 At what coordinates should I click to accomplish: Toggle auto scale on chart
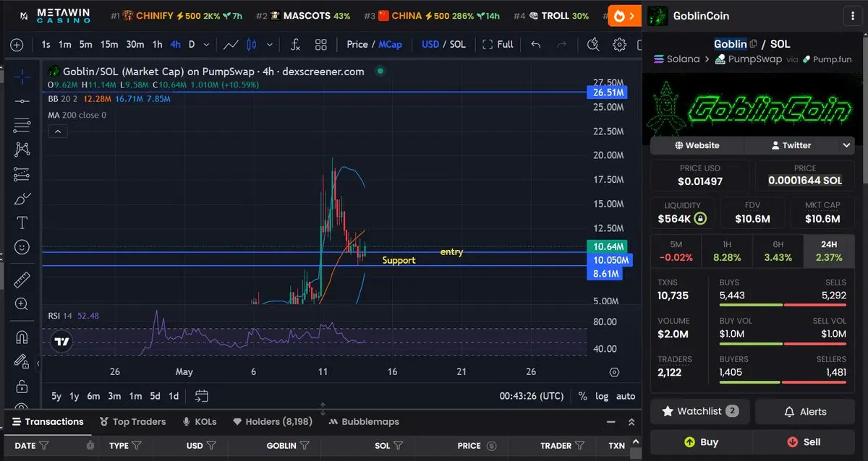coord(626,396)
